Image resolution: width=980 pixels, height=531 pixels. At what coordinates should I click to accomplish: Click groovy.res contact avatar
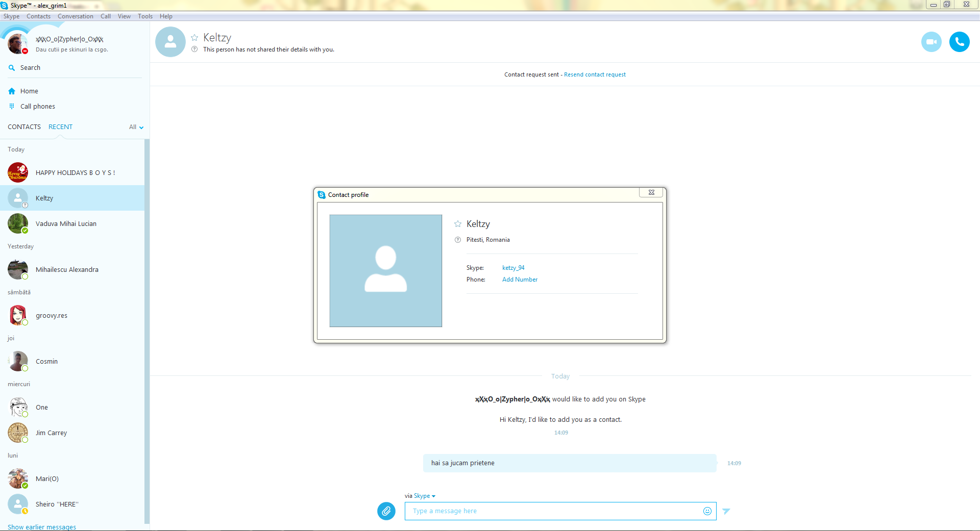click(x=18, y=315)
